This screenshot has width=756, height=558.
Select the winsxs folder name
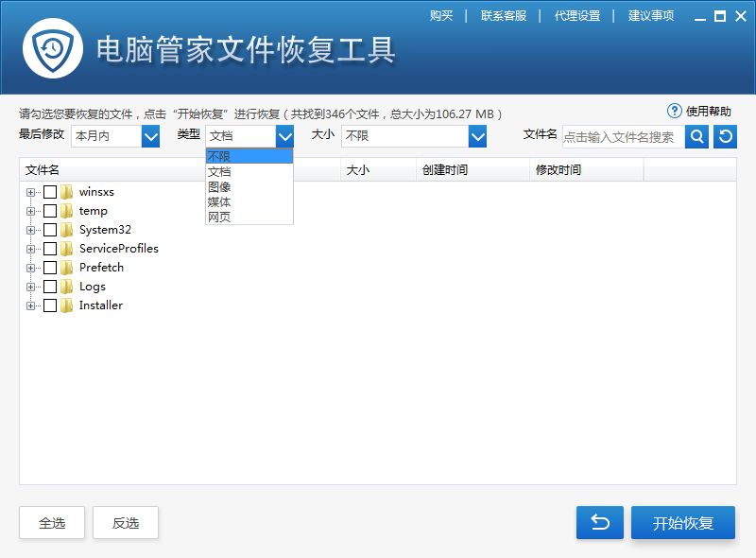(x=96, y=192)
